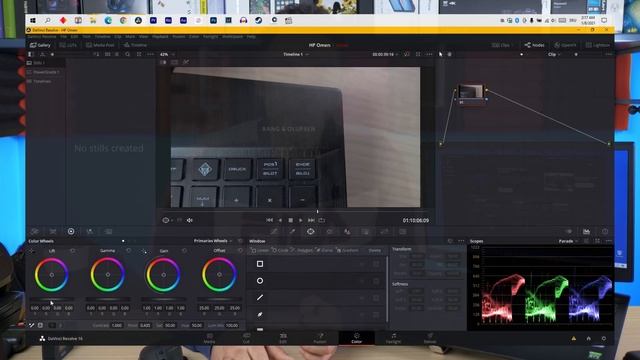
Task: Adjust the Gain master wheel slider
Action: [x=163, y=299]
